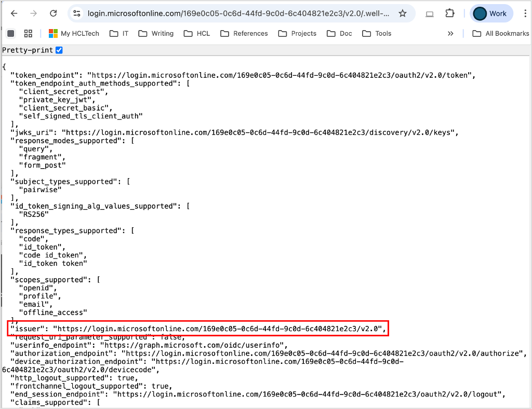
Task: Click the Work profile button
Action: 491,13
